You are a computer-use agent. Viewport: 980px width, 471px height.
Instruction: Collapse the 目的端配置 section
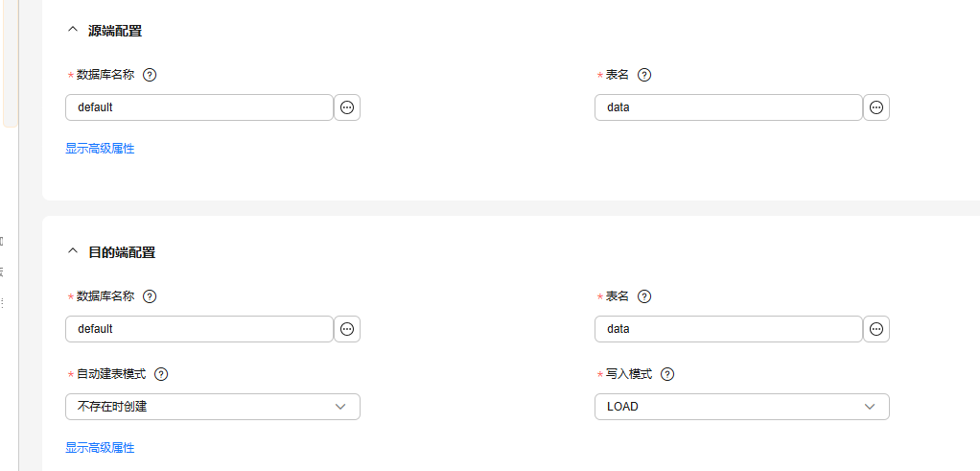point(72,252)
